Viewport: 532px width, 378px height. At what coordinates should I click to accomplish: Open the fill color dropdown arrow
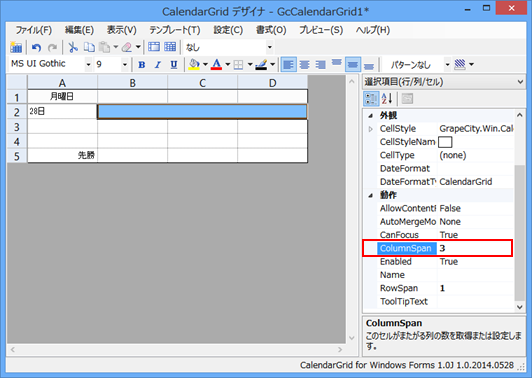(x=205, y=64)
